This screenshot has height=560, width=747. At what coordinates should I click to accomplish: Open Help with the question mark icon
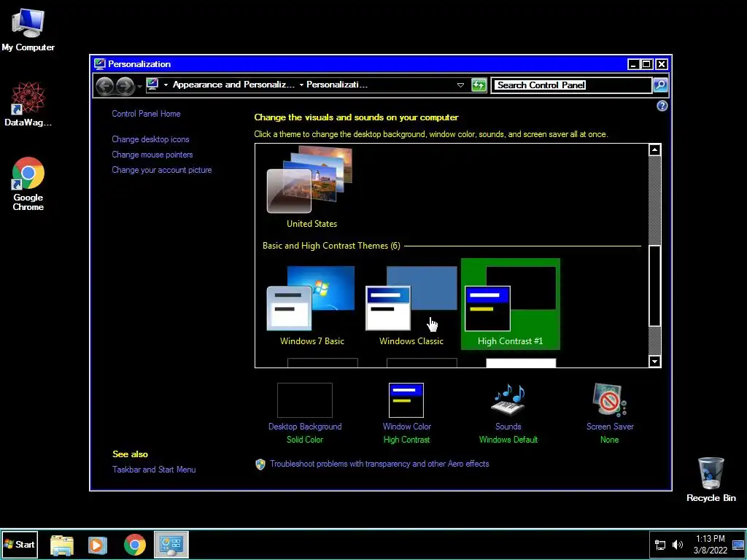coord(662,106)
